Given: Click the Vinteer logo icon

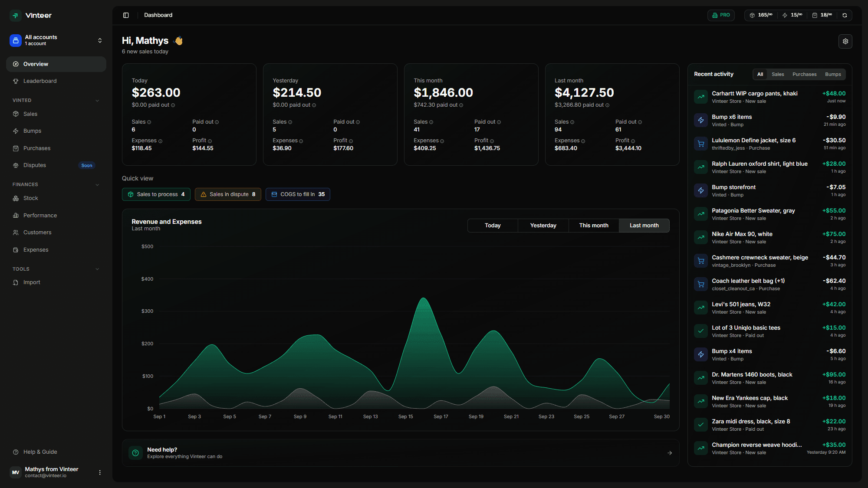Looking at the screenshot, I should tap(16, 15).
